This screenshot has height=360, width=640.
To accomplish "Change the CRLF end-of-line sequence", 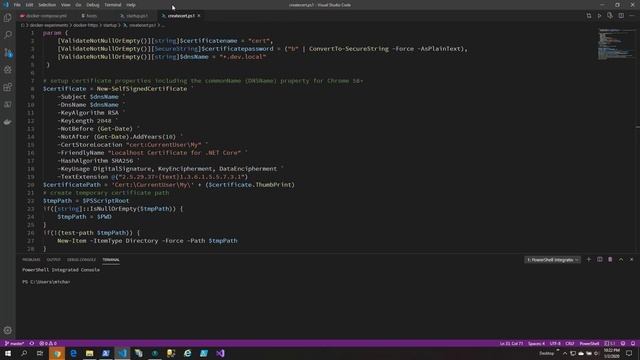I will point(570,344).
